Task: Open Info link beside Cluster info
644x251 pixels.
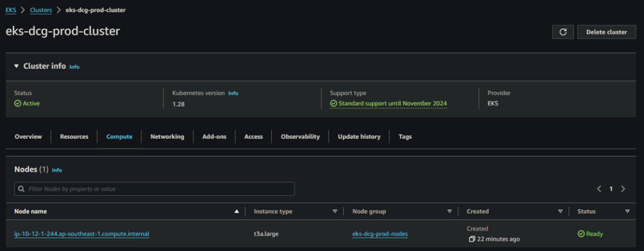Action: [x=75, y=67]
